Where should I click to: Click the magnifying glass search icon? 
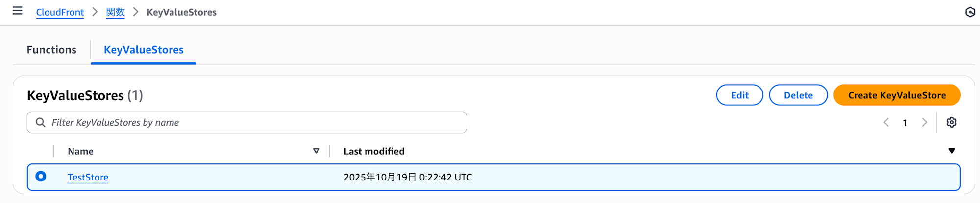(41, 122)
